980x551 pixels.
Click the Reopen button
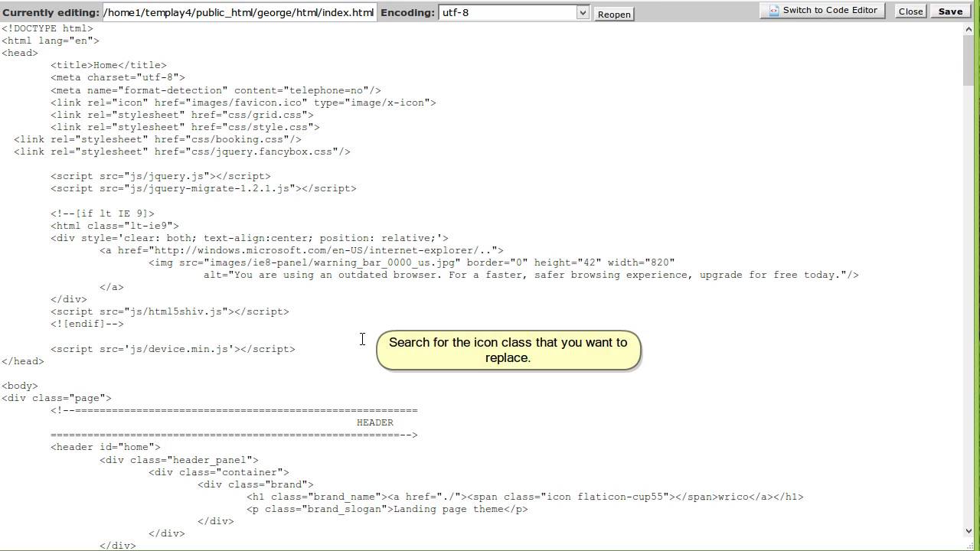pyautogui.click(x=614, y=14)
